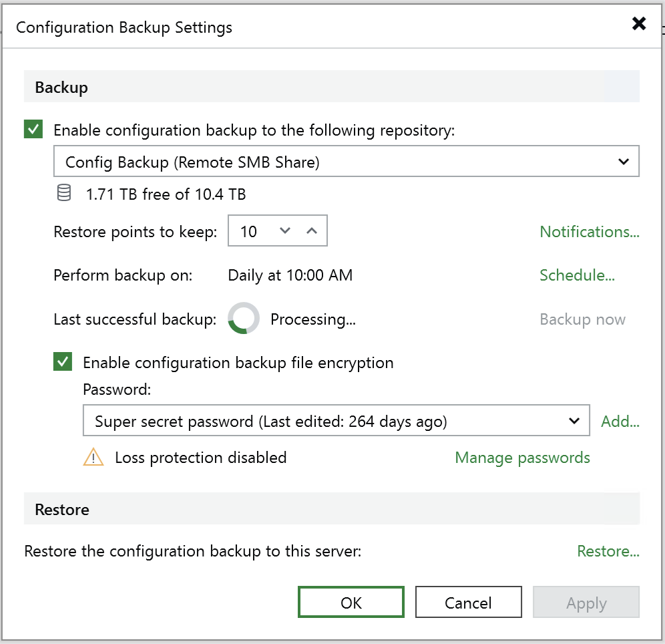Image resolution: width=665 pixels, height=644 pixels.
Task: Open the Super secret password dropdown
Action: tap(337, 420)
